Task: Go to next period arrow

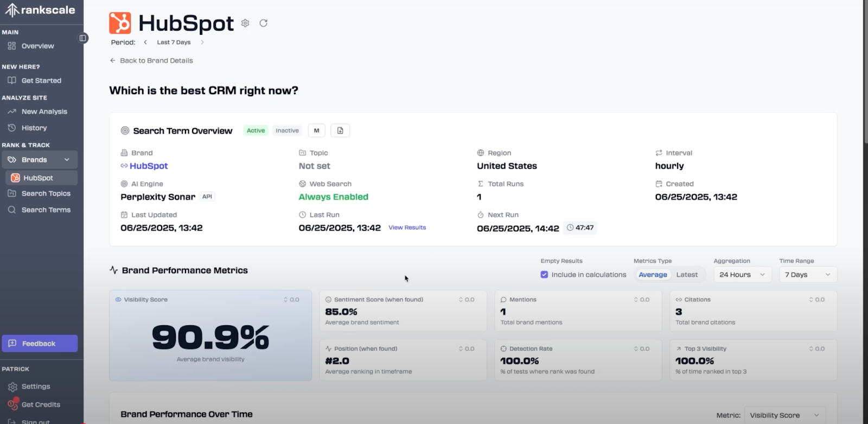Action: (202, 42)
